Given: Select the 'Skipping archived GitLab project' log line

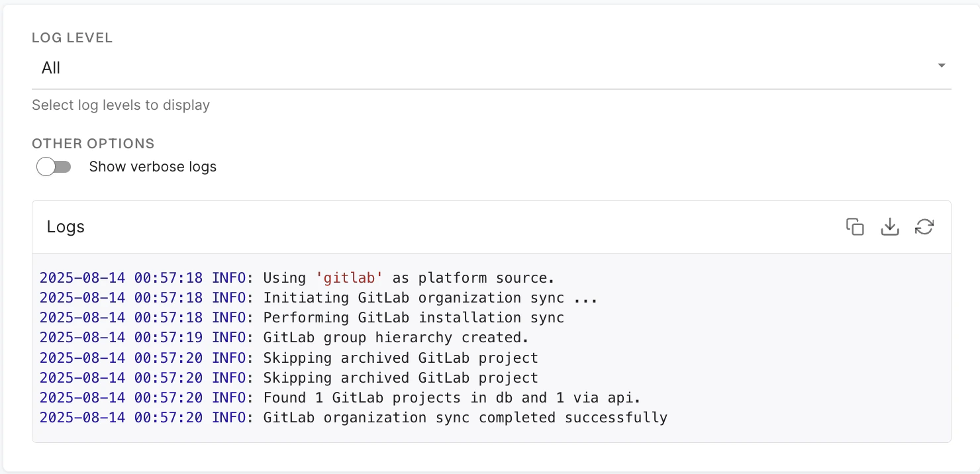Looking at the screenshot, I should [x=287, y=357].
